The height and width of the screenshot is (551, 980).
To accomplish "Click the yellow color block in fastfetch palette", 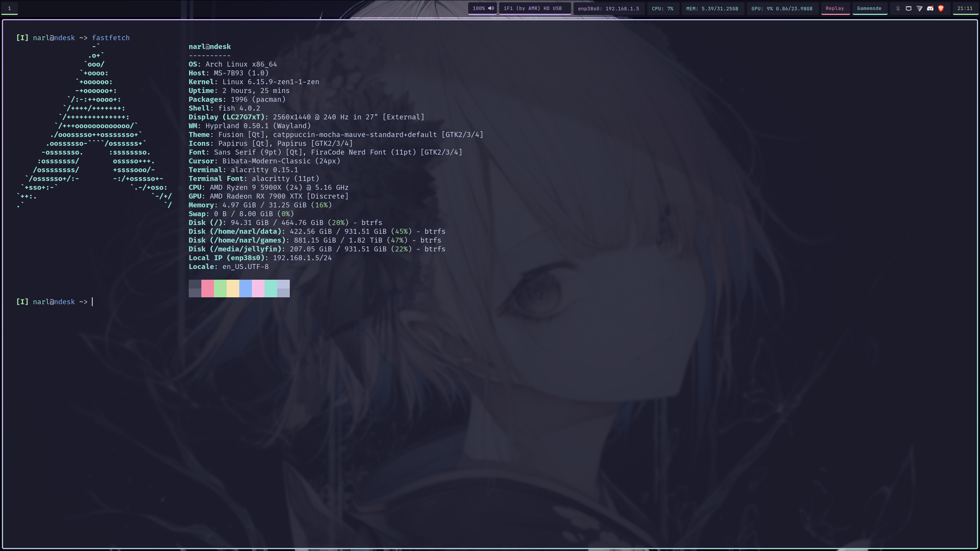I will tap(233, 289).
